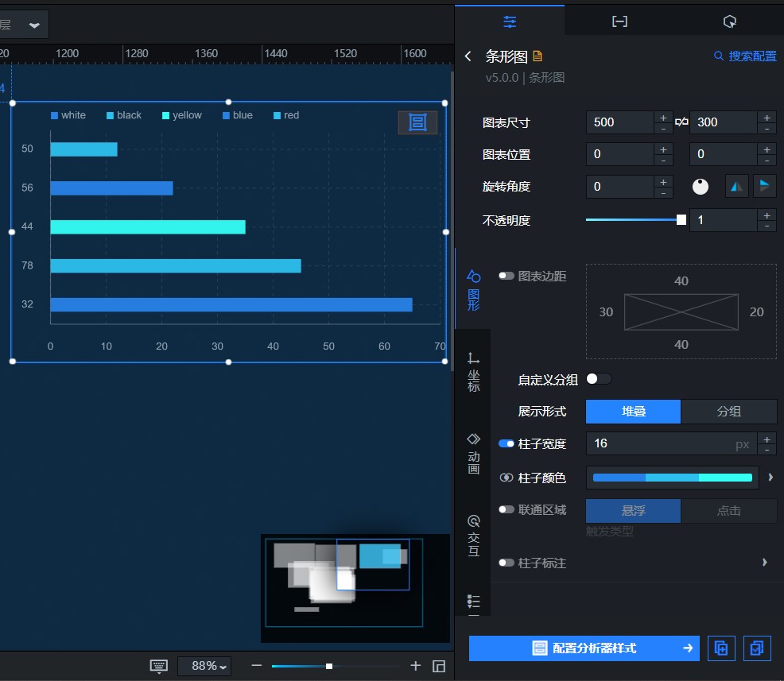Open the keyboard shortcuts icon
The height and width of the screenshot is (681, 784).
[158, 666]
